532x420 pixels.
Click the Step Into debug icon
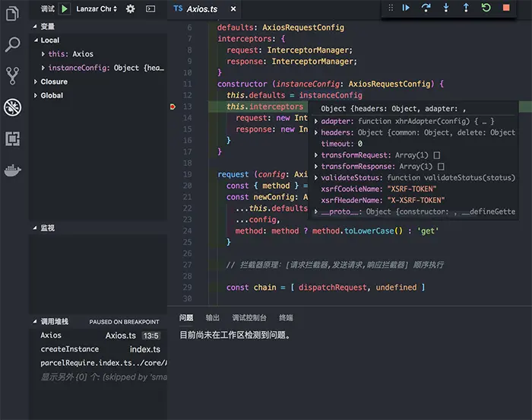(x=446, y=8)
